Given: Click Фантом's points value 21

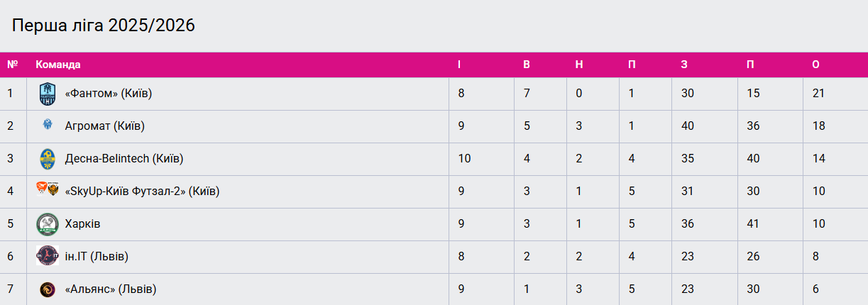Looking at the screenshot, I should [818, 94].
